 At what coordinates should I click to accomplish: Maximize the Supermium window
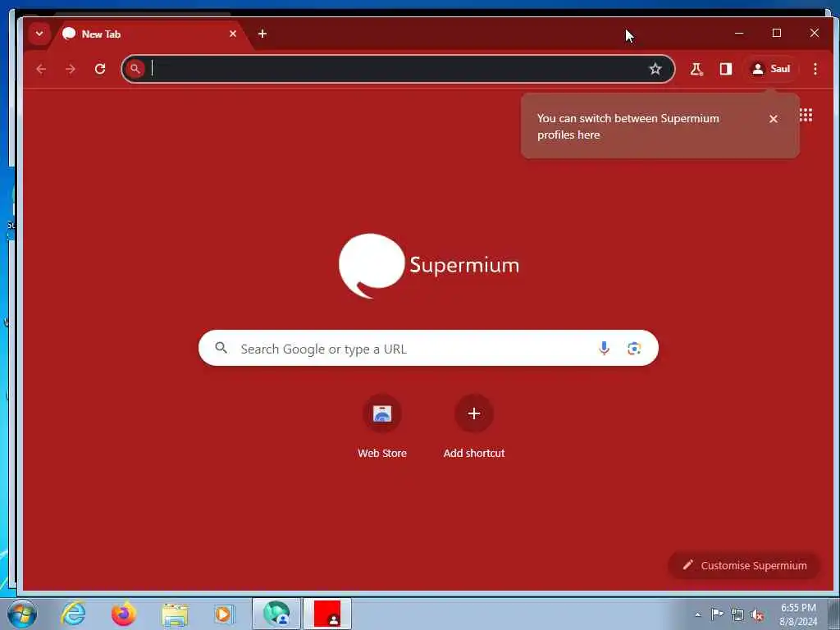[x=776, y=33]
